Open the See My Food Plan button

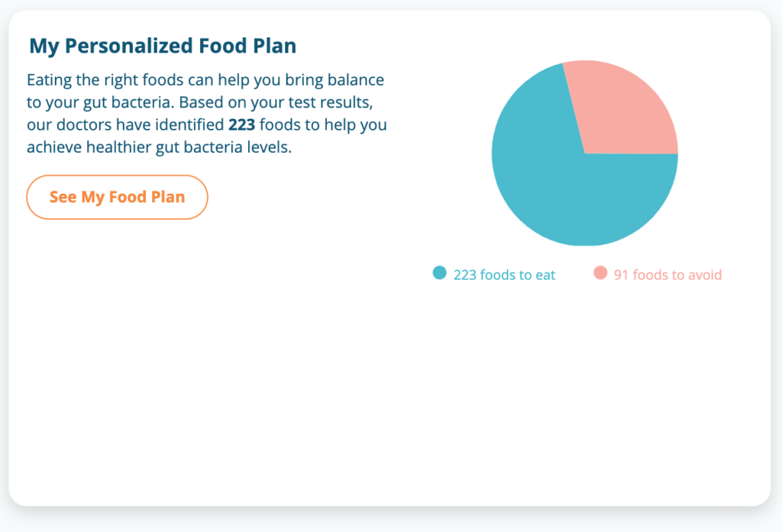[x=117, y=197]
